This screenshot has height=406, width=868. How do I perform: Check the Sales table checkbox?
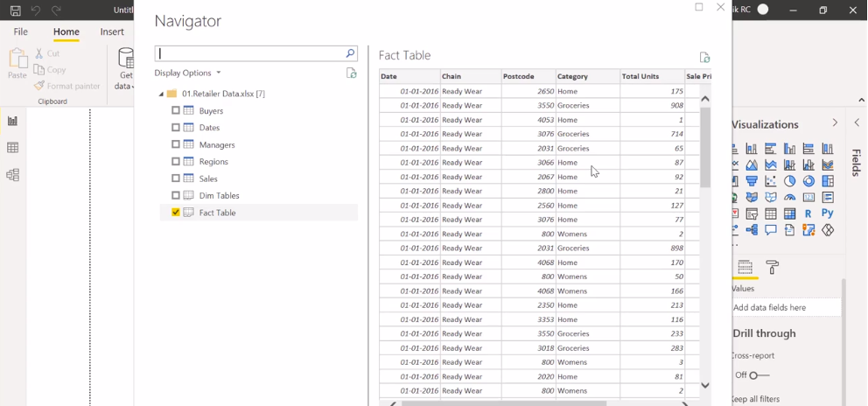[176, 178]
